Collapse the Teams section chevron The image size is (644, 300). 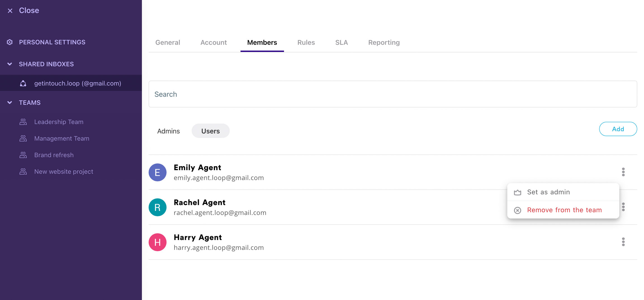click(x=10, y=103)
